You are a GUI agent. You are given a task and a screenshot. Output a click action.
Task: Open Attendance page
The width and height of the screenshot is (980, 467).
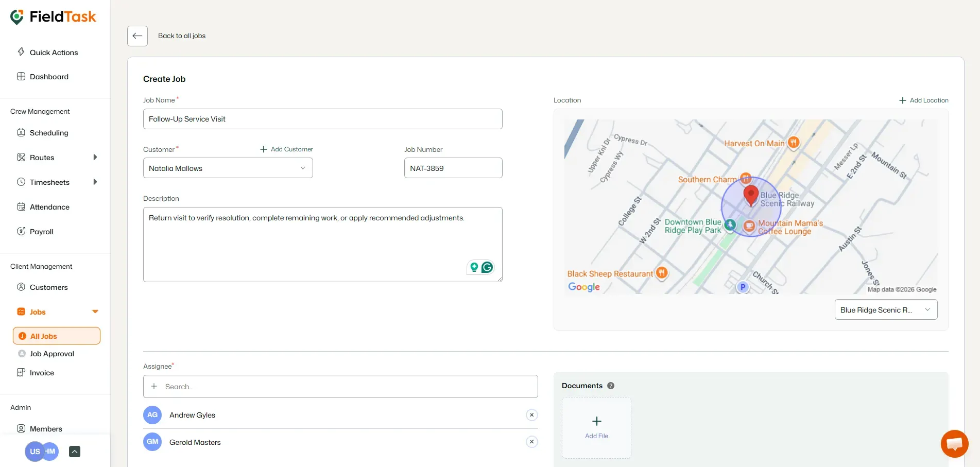tap(50, 207)
